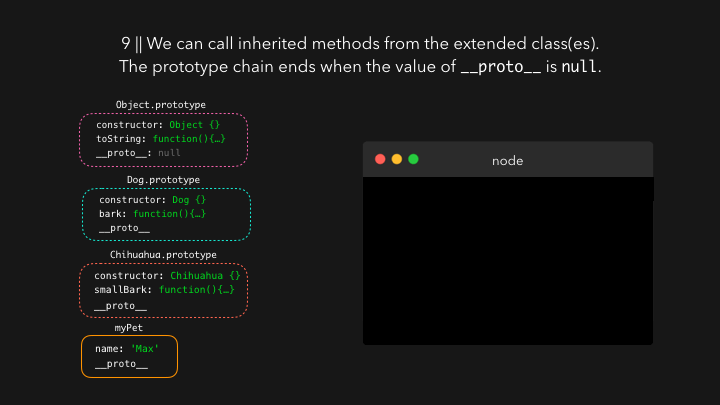Click __proto__ in the Chihuahua.prototype box
The width and height of the screenshot is (720, 405).
point(120,305)
